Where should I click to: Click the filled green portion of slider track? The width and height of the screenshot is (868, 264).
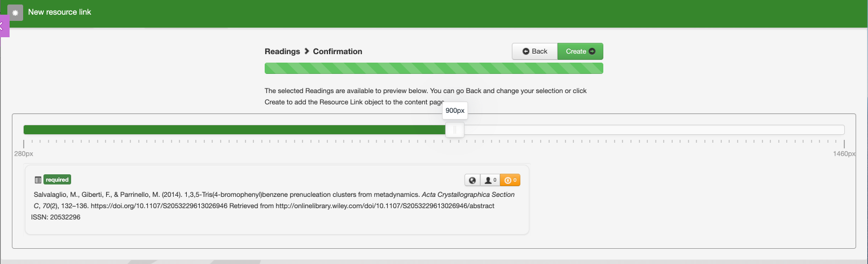click(226, 130)
